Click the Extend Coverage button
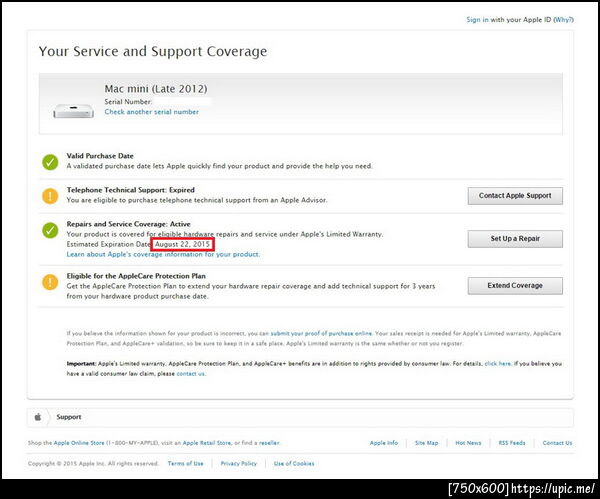The width and height of the screenshot is (600, 499). pyautogui.click(x=515, y=285)
